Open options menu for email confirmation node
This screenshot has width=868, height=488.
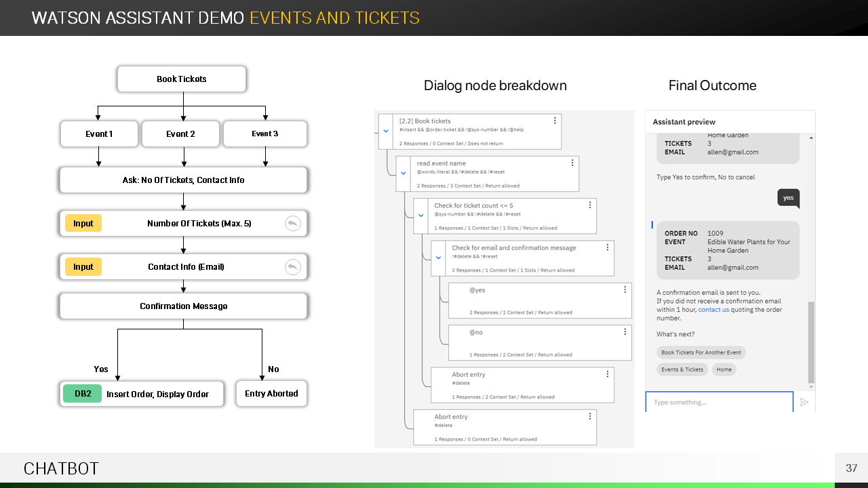608,247
